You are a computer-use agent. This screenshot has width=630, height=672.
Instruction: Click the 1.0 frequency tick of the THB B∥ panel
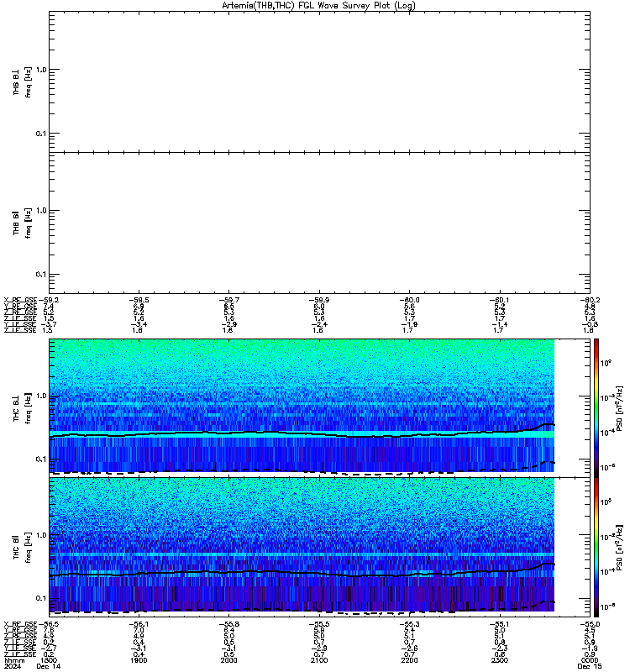pos(41,211)
